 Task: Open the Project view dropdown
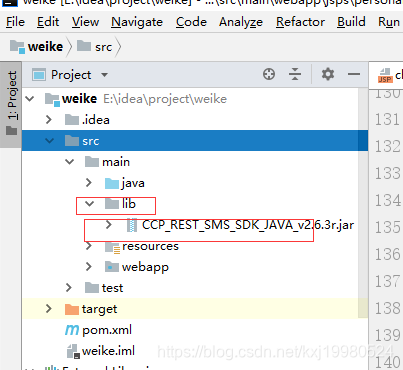tap(104, 75)
